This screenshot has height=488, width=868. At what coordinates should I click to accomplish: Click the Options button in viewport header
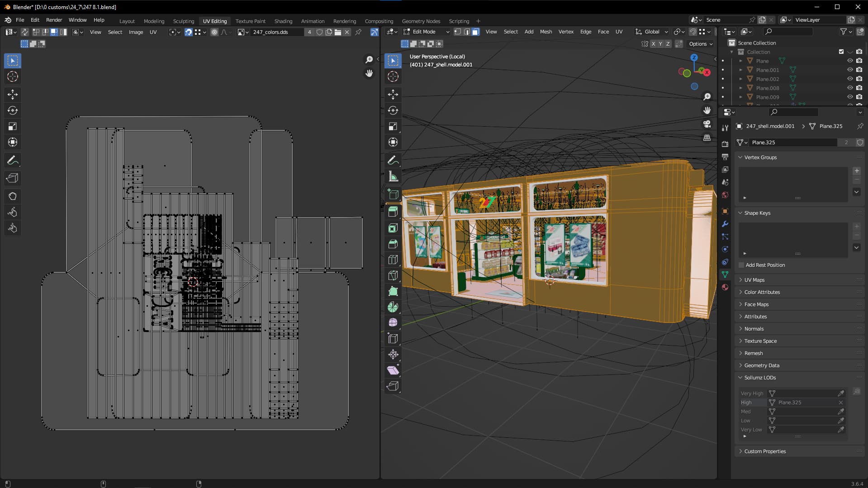point(701,44)
